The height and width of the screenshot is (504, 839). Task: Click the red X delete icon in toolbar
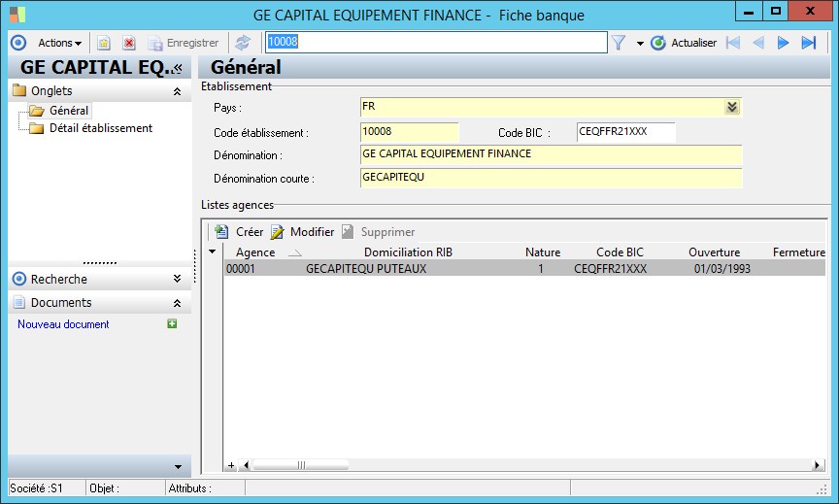point(129,43)
